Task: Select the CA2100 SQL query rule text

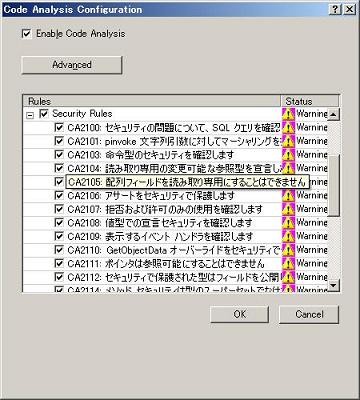Action: (x=174, y=128)
